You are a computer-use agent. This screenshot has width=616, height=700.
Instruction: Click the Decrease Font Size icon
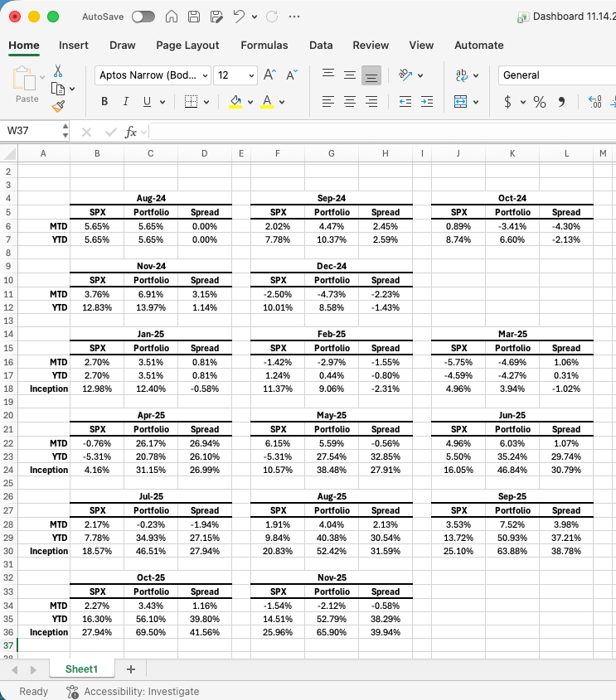click(x=292, y=75)
